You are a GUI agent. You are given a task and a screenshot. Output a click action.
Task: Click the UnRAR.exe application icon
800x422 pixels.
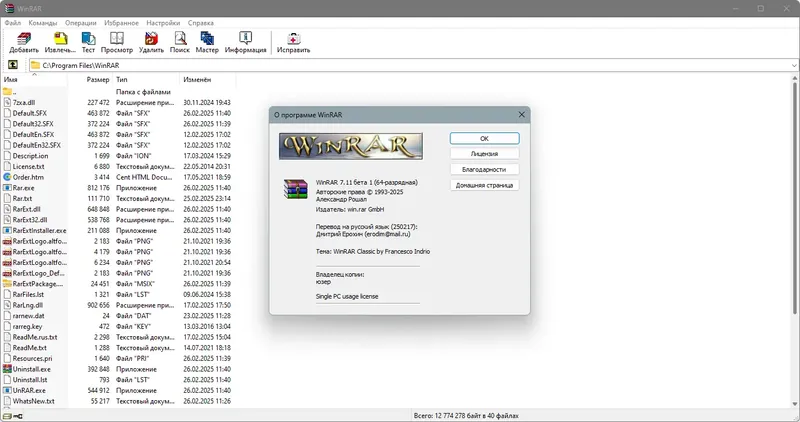(x=7, y=390)
